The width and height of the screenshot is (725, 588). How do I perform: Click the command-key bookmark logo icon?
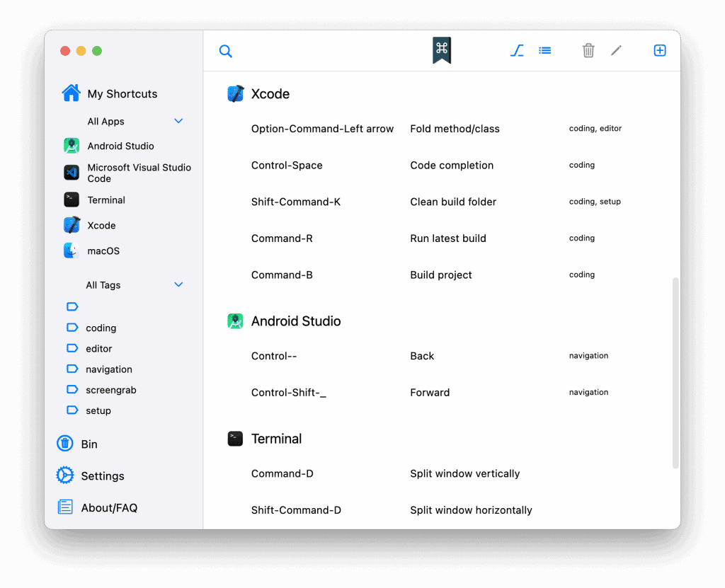442,50
